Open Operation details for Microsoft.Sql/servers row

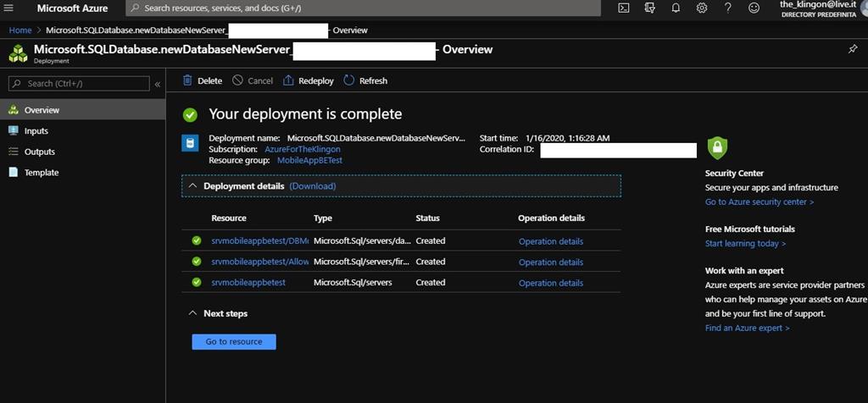point(551,283)
